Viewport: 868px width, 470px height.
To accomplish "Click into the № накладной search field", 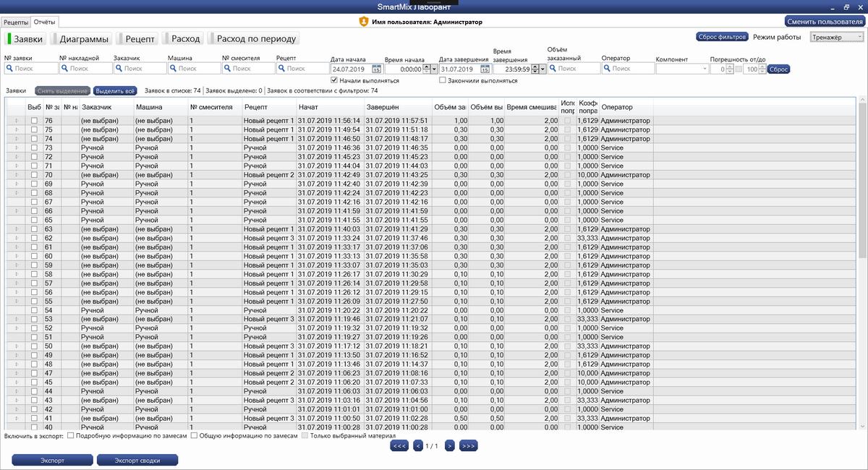I will click(85, 69).
